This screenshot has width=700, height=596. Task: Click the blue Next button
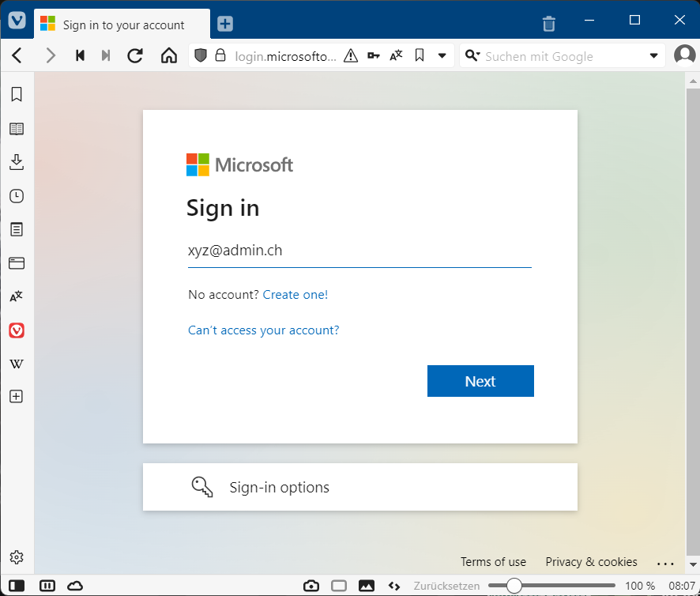(480, 381)
